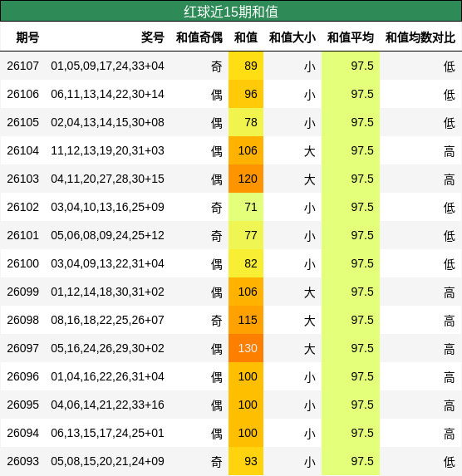Click winning numbers 01,05,09,17,24,33+04
462x476 pixels.
pyautogui.click(x=107, y=66)
